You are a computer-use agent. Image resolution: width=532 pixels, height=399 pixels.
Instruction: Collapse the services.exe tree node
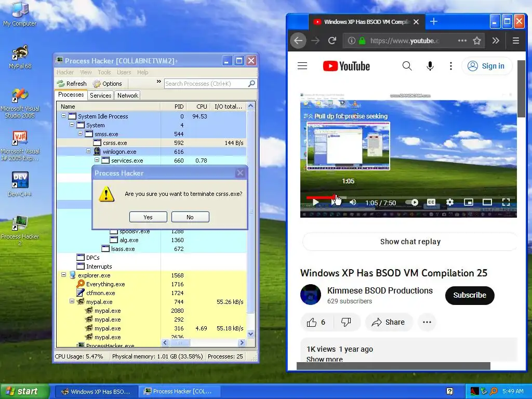tap(97, 160)
